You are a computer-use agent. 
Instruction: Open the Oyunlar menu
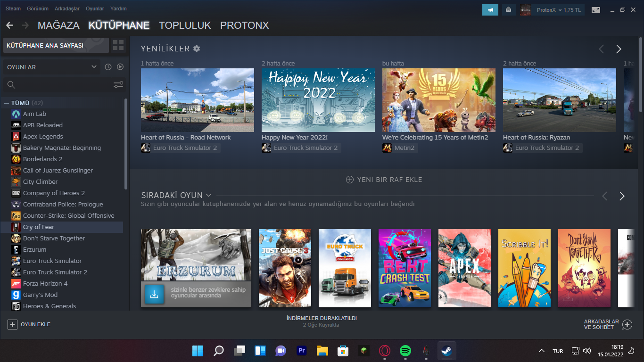tap(95, 8)
